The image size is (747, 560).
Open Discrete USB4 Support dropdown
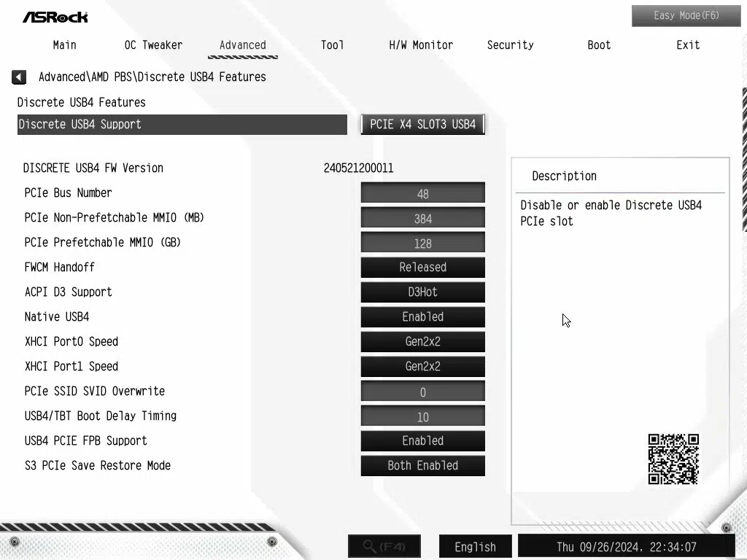click(422, 125)
